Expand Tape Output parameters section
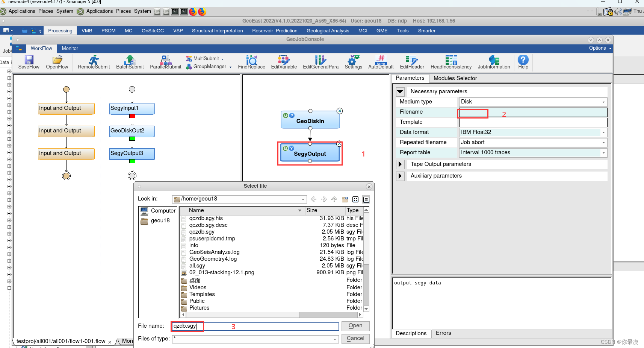Screen dimensions: 644x348 (400, 164)
